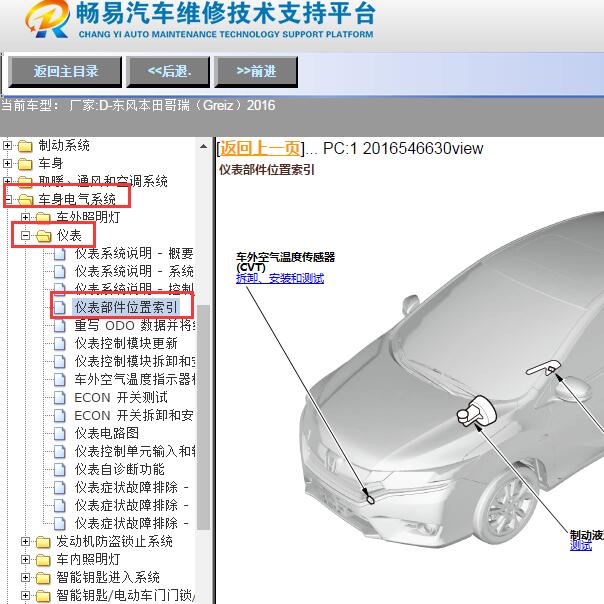Click document icon for 仪表部件位置索引
604x604 pixels.
(59, 307)
